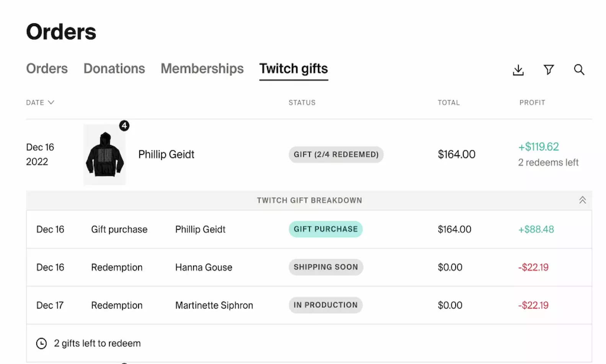Click the IN PRODUCTION status badge
The width and height of the screenshot is (606, 364).
click(x=326, y=305)
